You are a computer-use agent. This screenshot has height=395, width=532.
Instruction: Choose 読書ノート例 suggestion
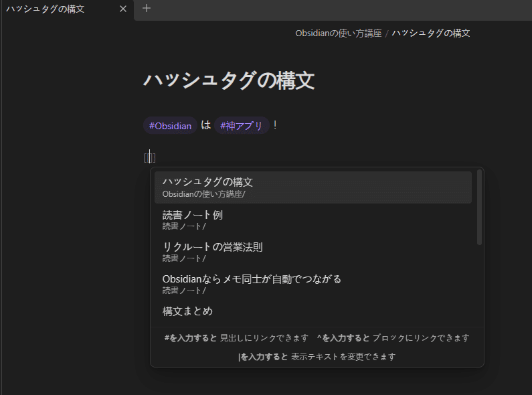pos(313,220)
